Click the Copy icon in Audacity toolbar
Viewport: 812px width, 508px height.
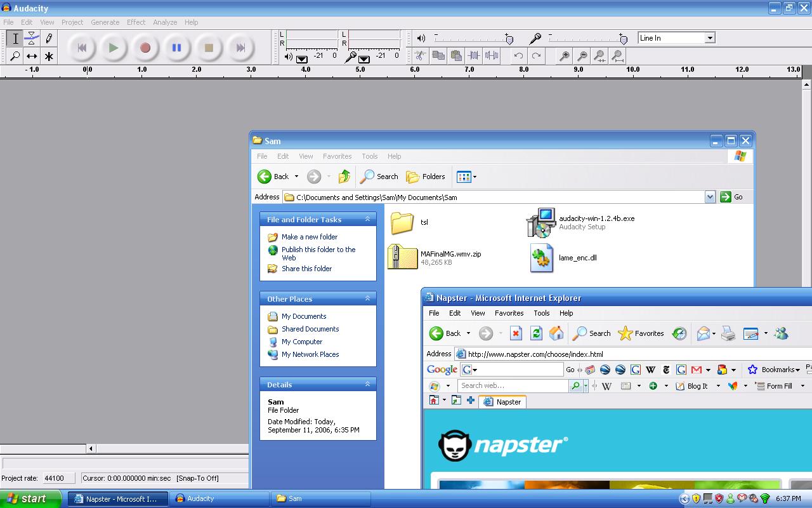[x=438, y=56]
